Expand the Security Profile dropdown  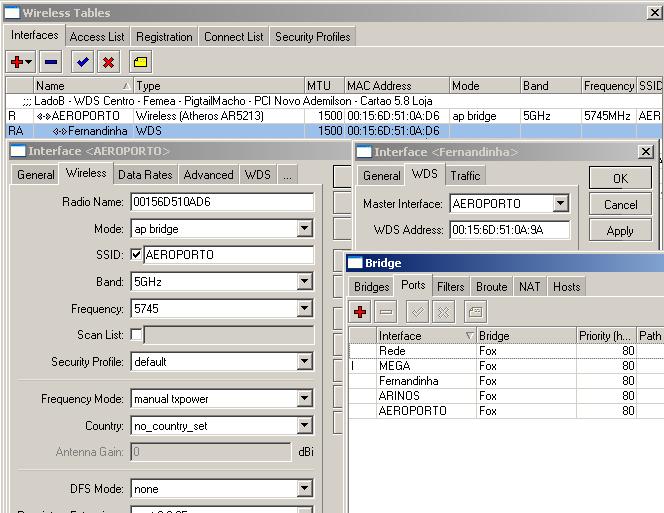(304, 361)
